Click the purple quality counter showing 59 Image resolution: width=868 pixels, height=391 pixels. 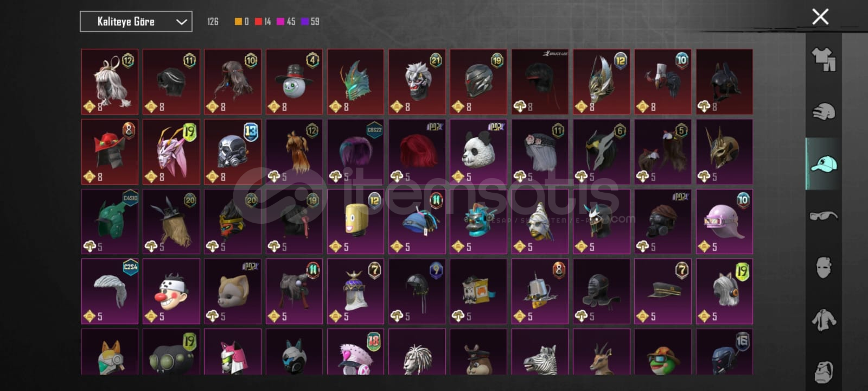(310, 22)
